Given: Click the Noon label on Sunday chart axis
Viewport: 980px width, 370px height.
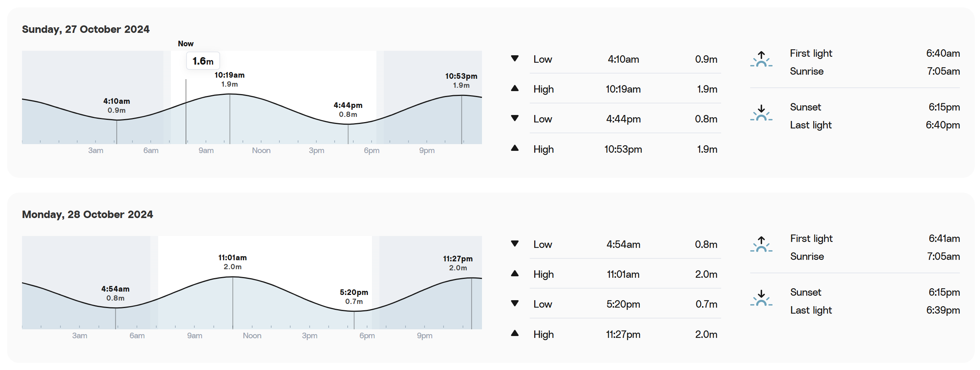Looking at the screenshot, I should (x=261, y=150).
